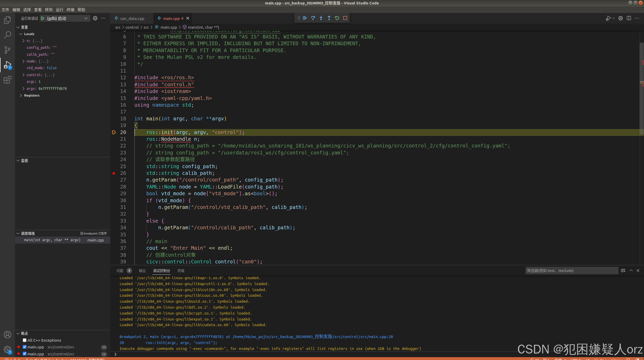Screen dimensions: 644x360
Task: Open the 运行 (Run) menu
Action: pos(60,10)
